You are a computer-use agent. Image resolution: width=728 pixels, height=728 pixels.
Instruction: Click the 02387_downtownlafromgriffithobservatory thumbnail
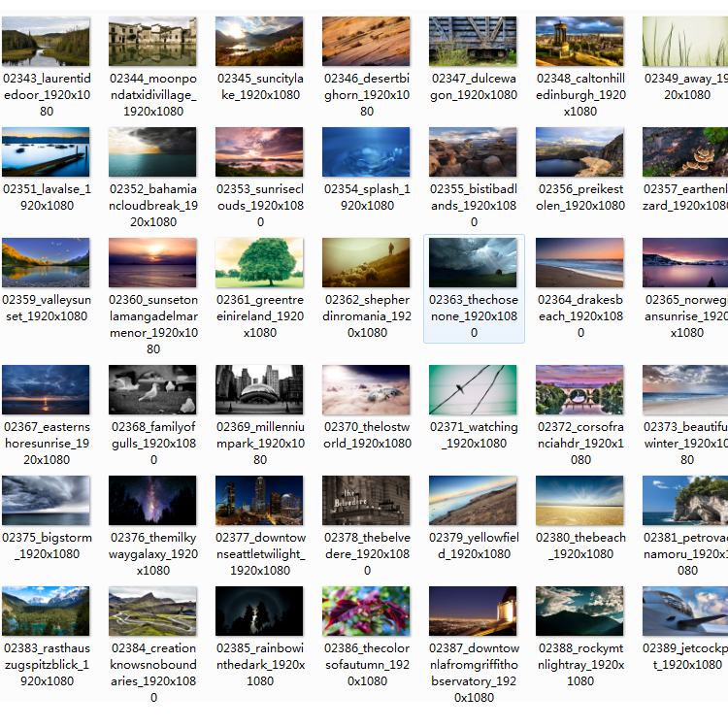click(473, 611)
